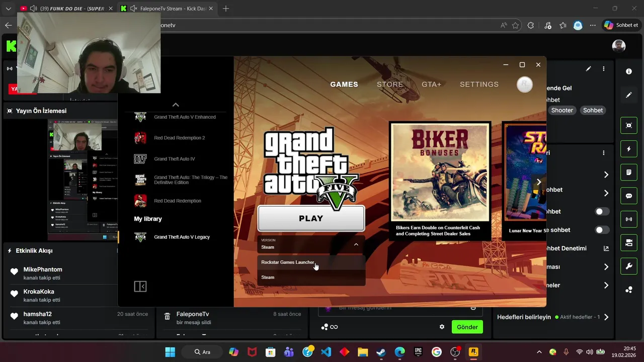Choose Steam version option in list

click(311, 278)
